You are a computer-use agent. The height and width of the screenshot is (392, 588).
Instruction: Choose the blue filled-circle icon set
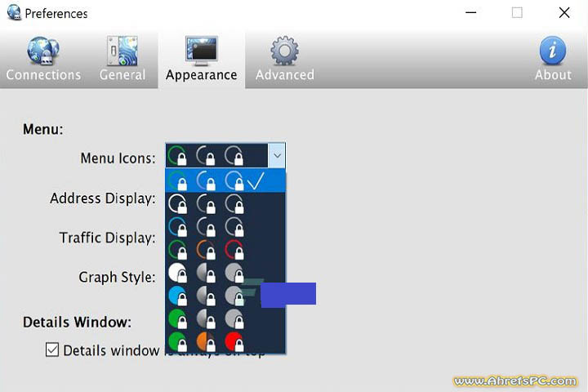tap(225, 296)
